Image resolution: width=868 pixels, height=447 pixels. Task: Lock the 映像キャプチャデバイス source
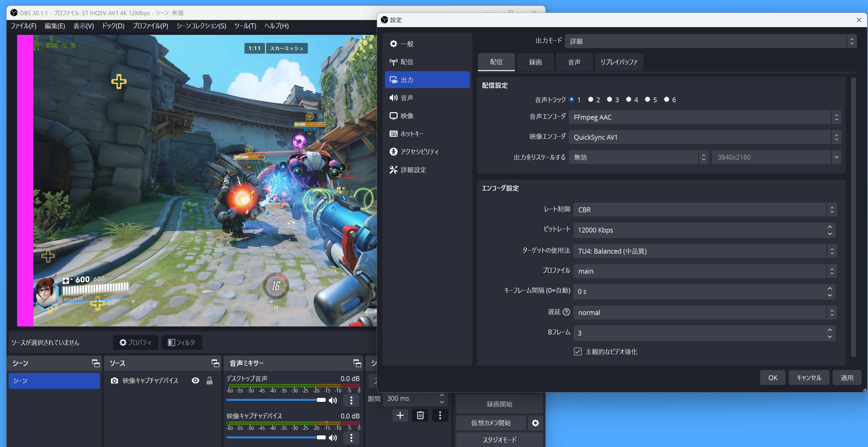pos(209,380)
